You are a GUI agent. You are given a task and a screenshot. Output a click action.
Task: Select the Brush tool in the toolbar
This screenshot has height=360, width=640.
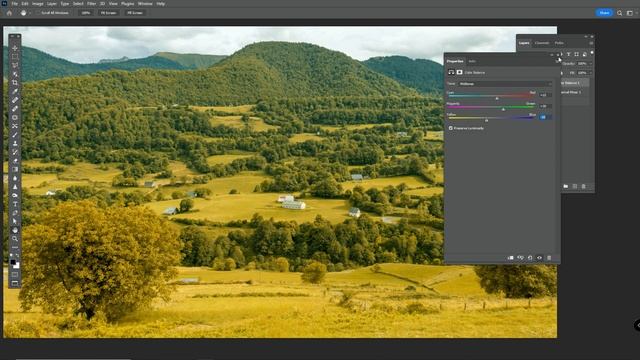pos(15,135)
